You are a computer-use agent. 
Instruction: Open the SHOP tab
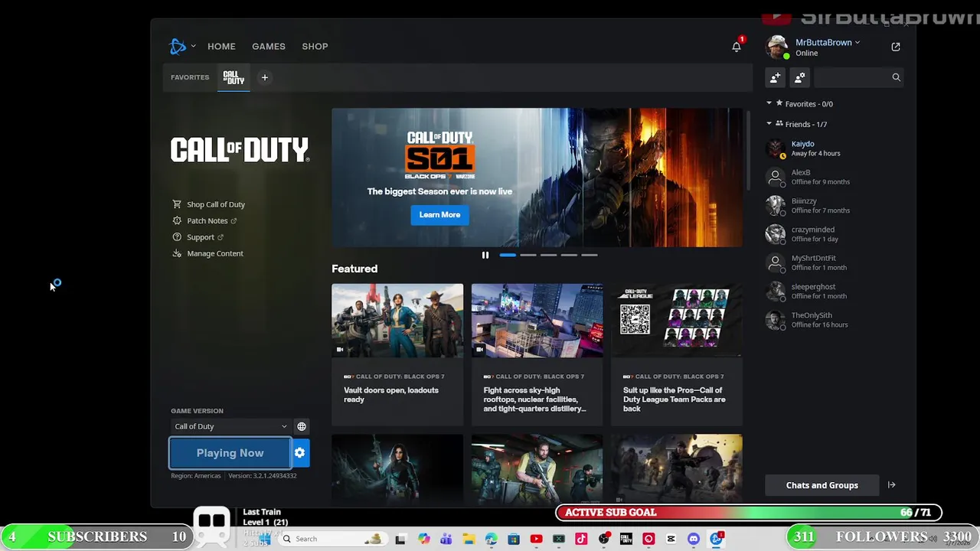coord(315,47)
